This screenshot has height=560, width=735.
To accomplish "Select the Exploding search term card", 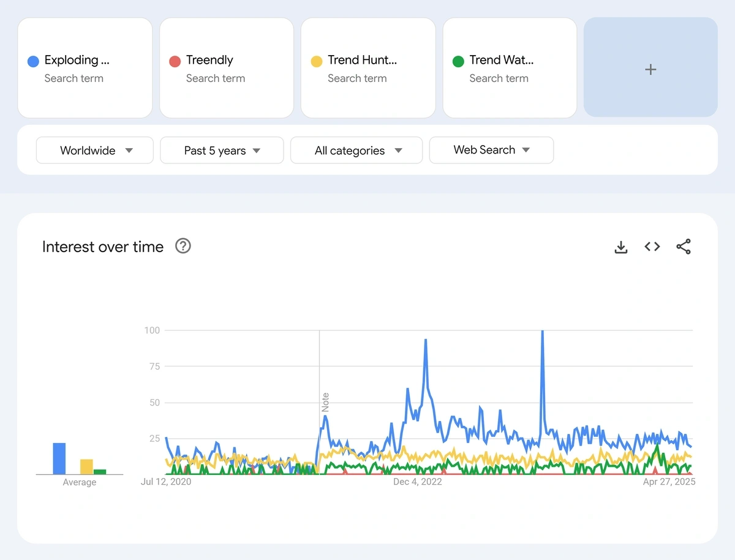I will (85, 67).
